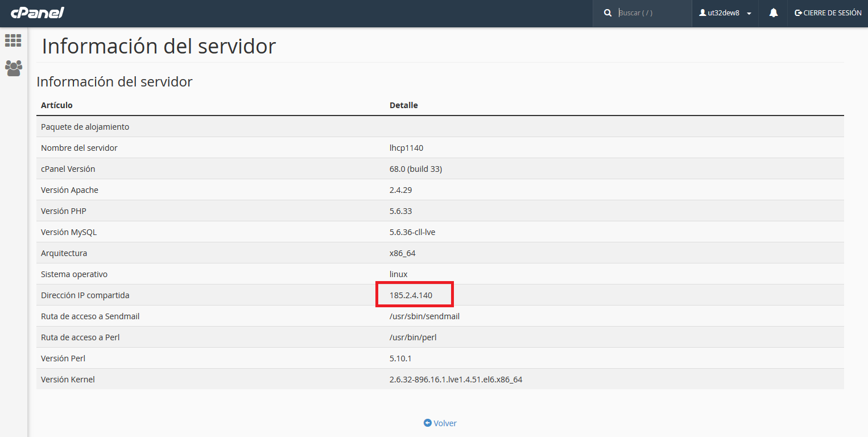This screenshot has width=868, height=437.
Task: Select value 68.0 (build 33)
Action: (x=416, y=169)
